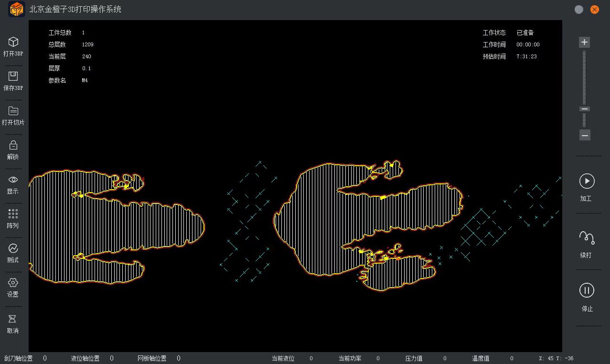Click the estimated time value 7:31:23

[x=526, y=56]
